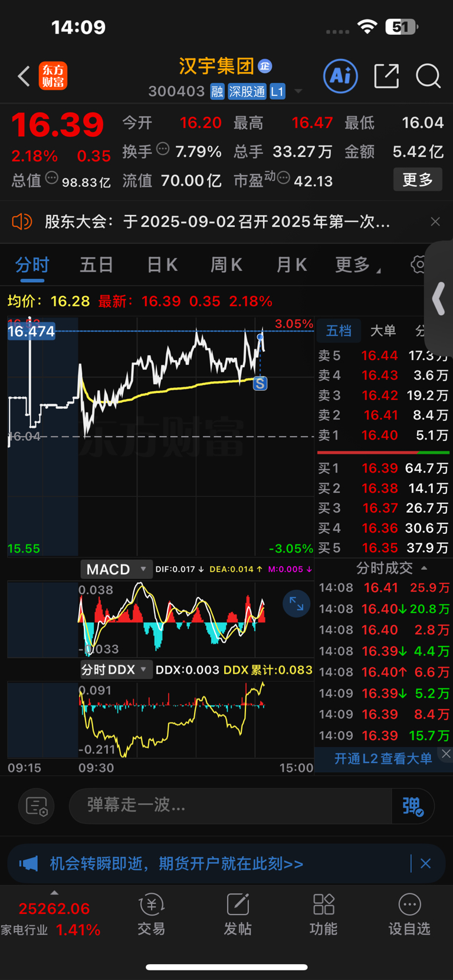Pull out the side panel arrow handle
This screenshot has height=980, width=453.
[x=439, y=299]
